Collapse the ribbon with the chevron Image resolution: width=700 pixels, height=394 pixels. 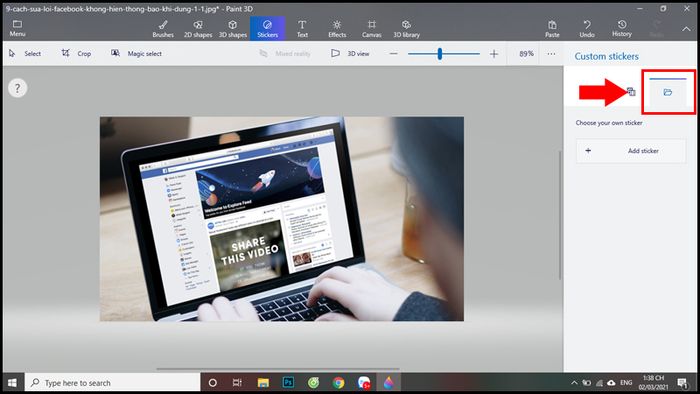tap(686, 29)
